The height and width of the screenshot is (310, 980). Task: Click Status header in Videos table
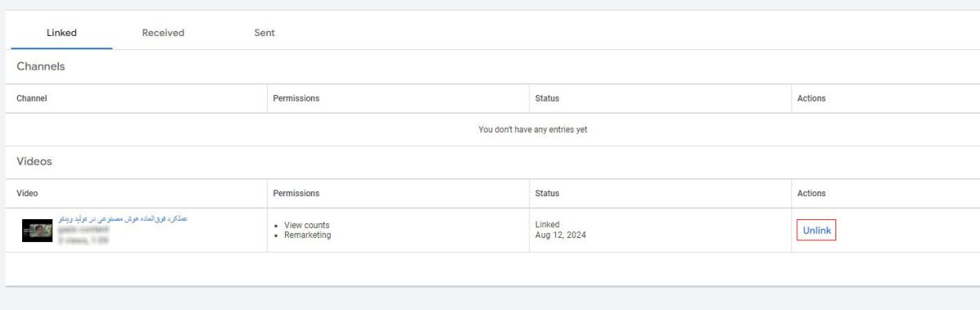coord(547,193)
